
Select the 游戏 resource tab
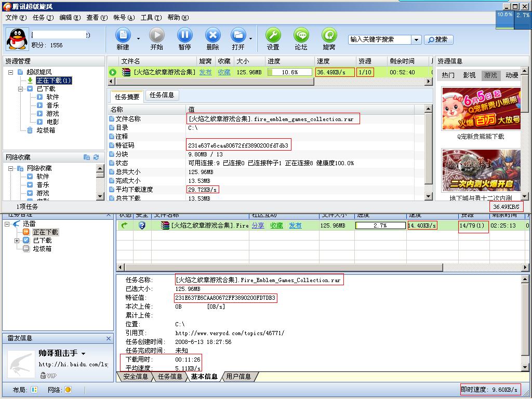click(x=490, y=75)
